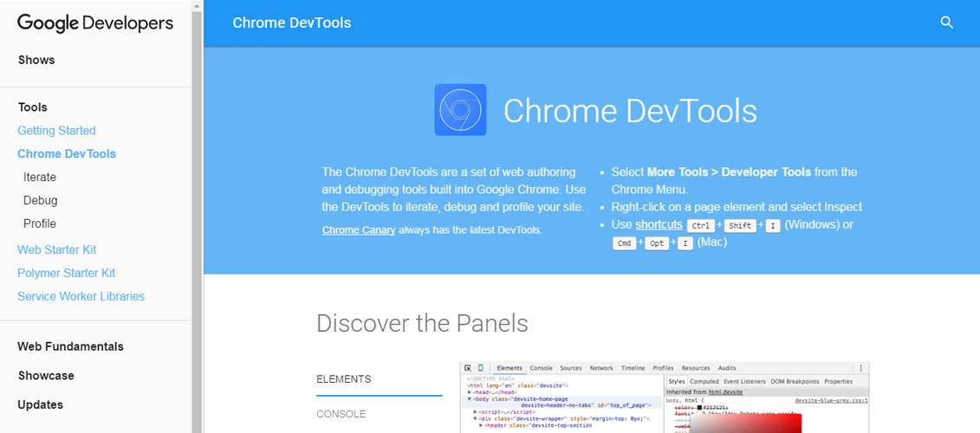Viewport: 980px width, 433px height.
Task: Click Sources tab in DevTools screenshot
Action: click(x=571, y=368)
